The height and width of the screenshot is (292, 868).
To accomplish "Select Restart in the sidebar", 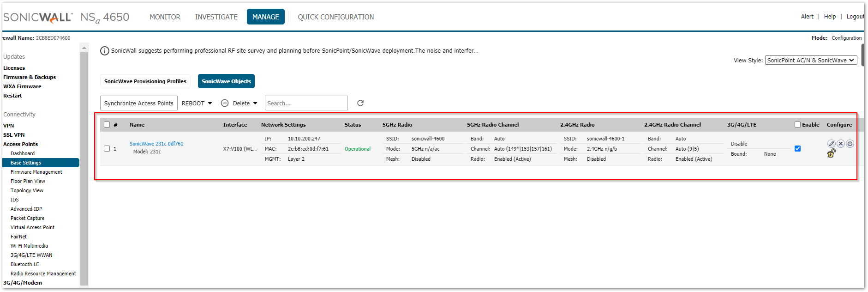I will click(12, 96).
